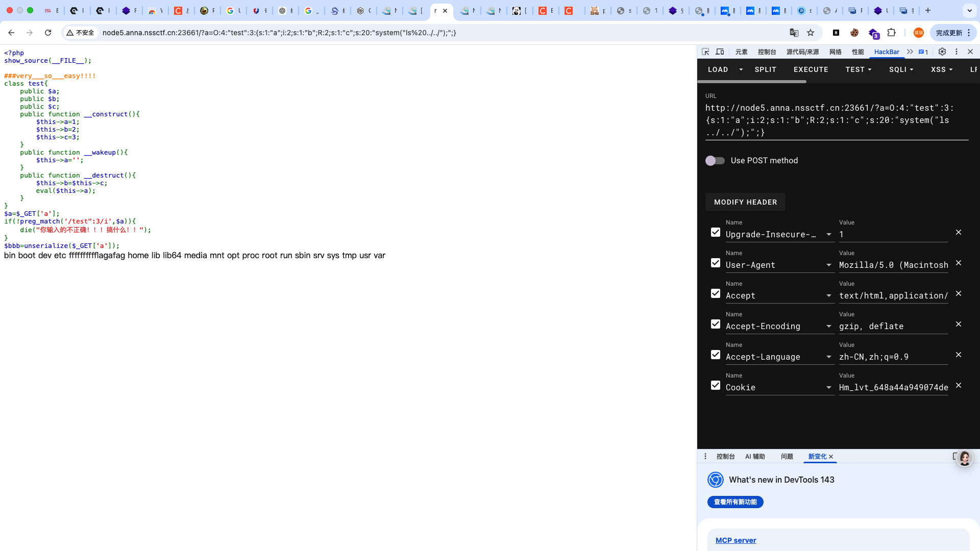The image size is (980, 551).
Task: Open the User-Agent name dropdown
Action: point(829,265)
